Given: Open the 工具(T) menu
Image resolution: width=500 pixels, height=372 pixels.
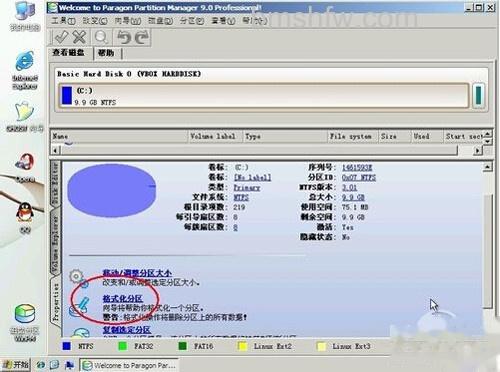Looking at the screenshot, I should (x=63, y=21).
